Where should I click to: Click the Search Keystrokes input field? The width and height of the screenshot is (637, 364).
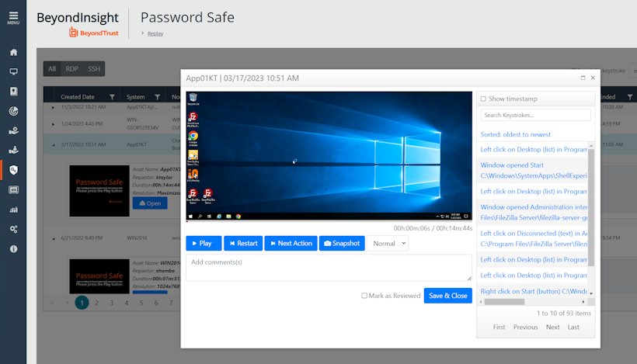(535, 115)
